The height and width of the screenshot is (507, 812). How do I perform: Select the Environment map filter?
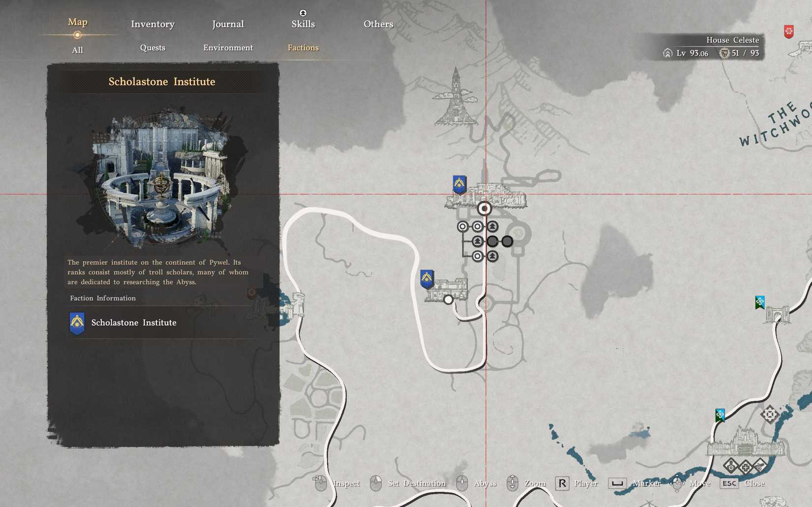coord(228,48)
